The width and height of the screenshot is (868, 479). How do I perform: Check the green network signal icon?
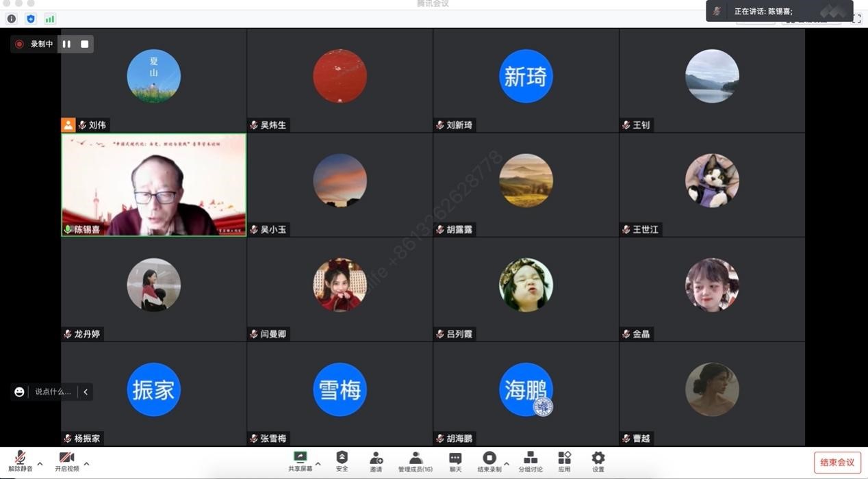50,19
